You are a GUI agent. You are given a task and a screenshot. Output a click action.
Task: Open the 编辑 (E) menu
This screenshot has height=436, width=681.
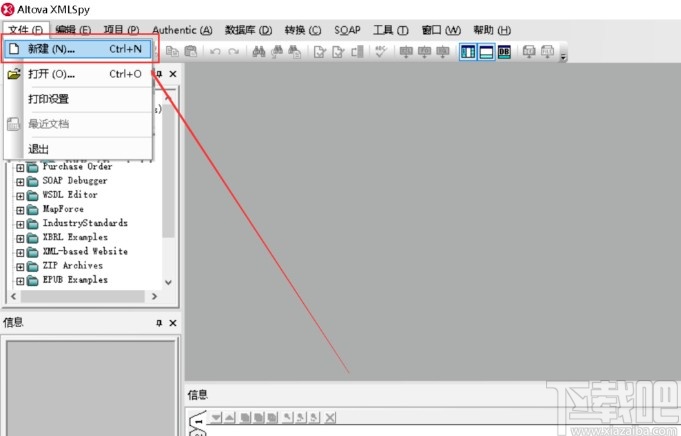[73, 30]
